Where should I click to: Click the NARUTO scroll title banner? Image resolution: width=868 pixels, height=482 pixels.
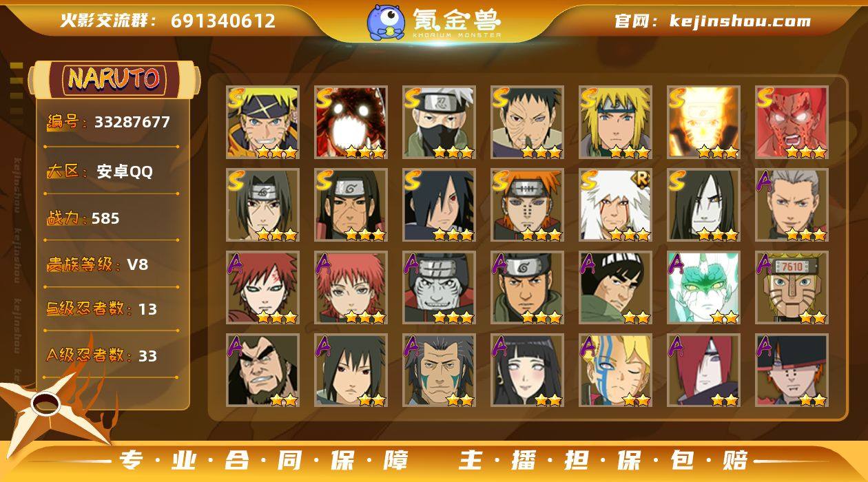point(114,79)
